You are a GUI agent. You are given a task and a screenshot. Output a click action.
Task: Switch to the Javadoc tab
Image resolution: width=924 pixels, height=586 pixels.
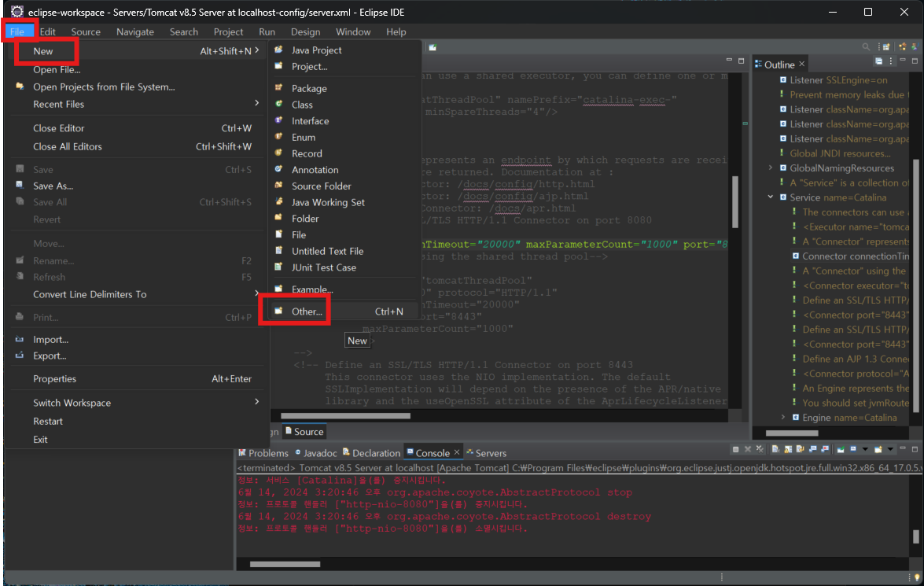tap(316, 453)
